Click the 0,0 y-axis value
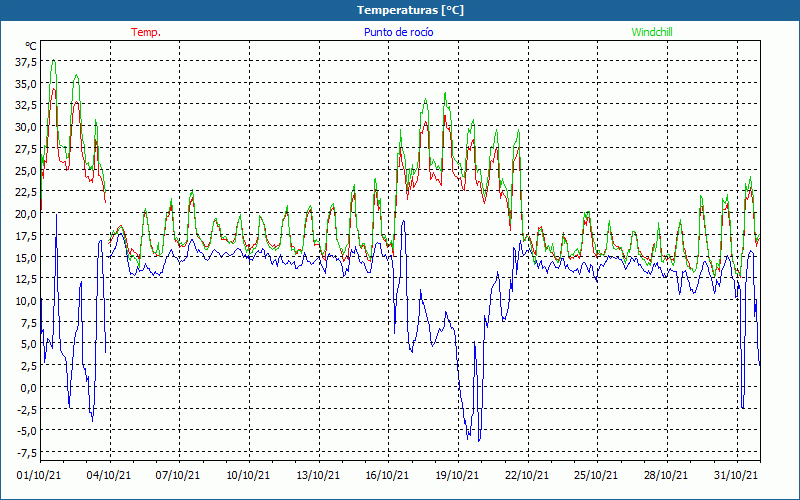 point(29,387)
